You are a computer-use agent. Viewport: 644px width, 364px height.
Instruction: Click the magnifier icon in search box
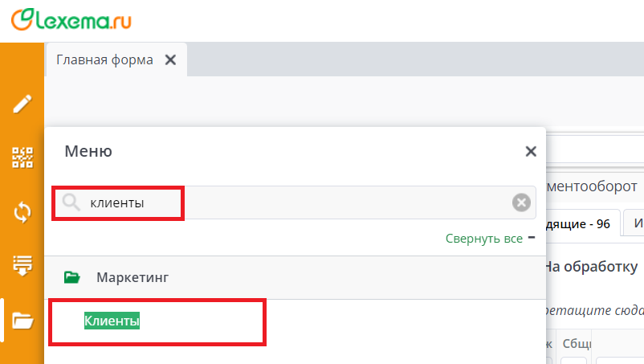point(72,203)
